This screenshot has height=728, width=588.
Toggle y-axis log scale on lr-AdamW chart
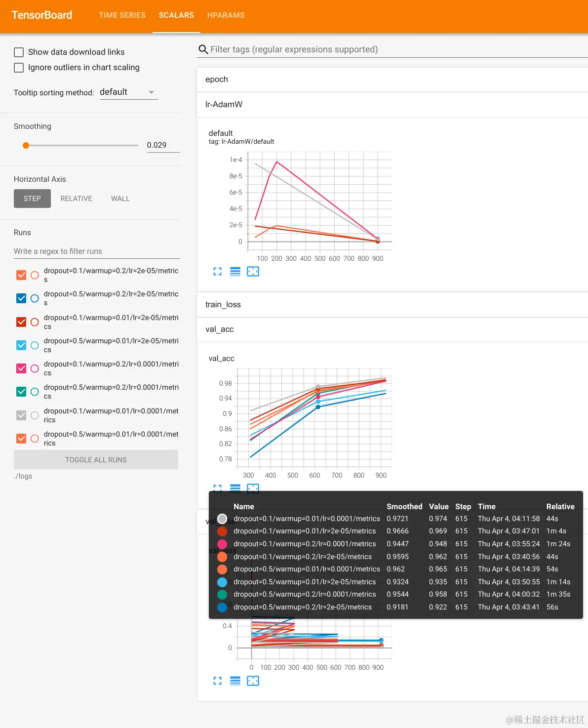tap(235, 271)
